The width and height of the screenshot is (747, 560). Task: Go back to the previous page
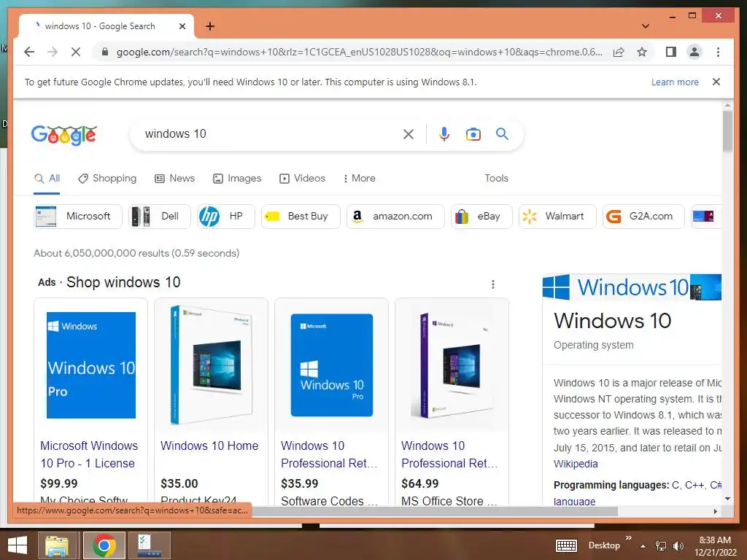29,52
